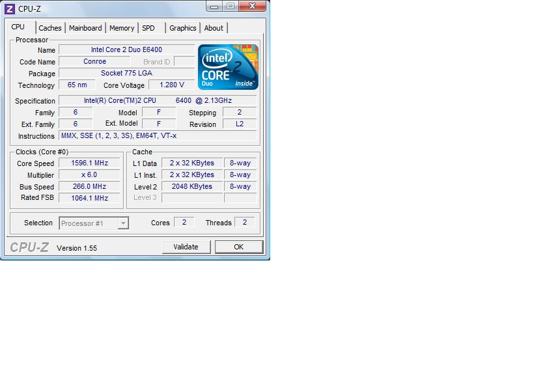This screenshot has width=560, height=392.
Task: Click the Validate button
Action: pos(186,247)
